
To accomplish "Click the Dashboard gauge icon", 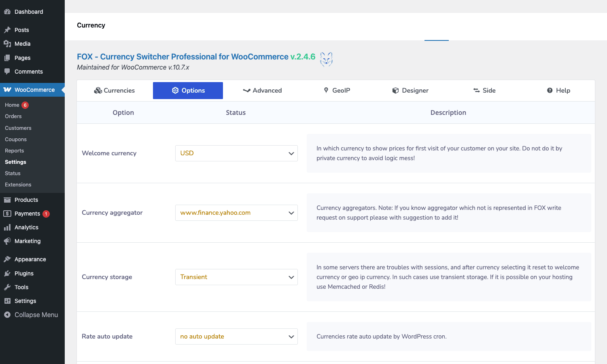I will pos(7,12).
